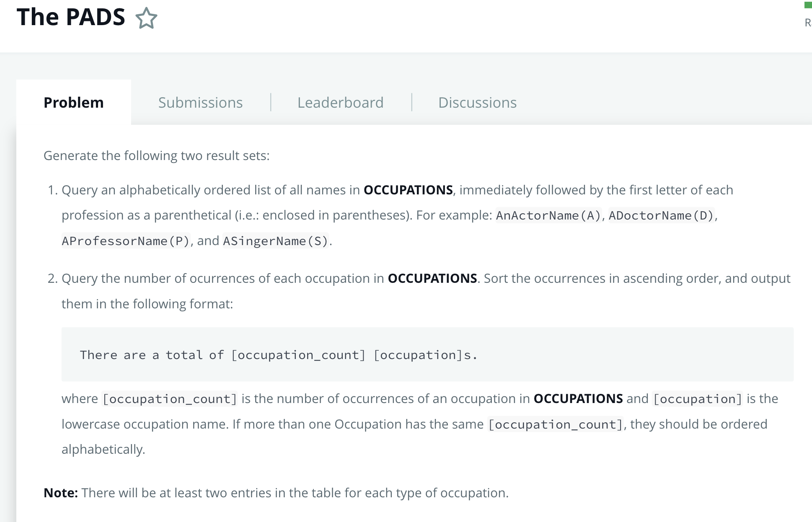Click the 'There are a total of' code block
The width and height of the screenshot is (812, 522).
pyautogui.click(x=279, y=355)
